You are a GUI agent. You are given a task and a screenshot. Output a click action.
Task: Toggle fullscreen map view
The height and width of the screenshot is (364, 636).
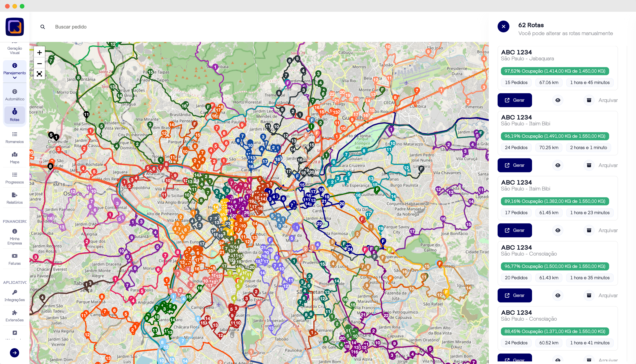(x=39, y=74)
